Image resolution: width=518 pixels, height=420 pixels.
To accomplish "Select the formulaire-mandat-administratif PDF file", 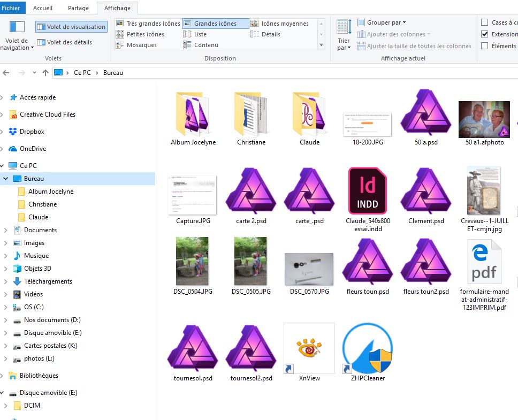I will pos(484,262).
